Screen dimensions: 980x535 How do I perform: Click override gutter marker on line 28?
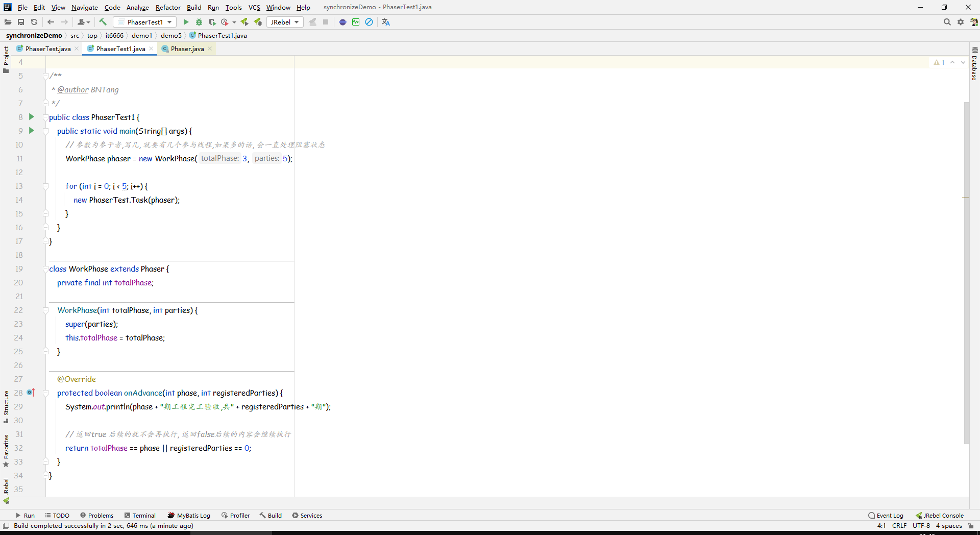coord(31,393)
